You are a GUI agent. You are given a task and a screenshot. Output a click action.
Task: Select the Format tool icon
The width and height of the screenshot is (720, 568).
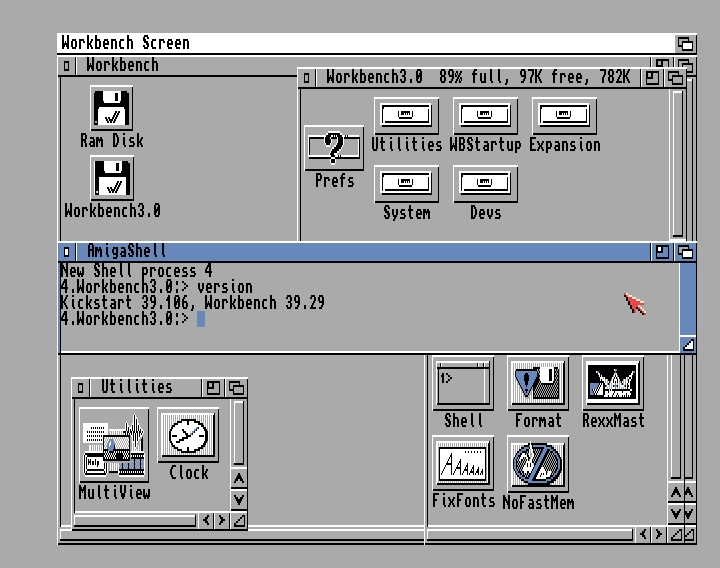pyautogui.click(x=538, y=384)
